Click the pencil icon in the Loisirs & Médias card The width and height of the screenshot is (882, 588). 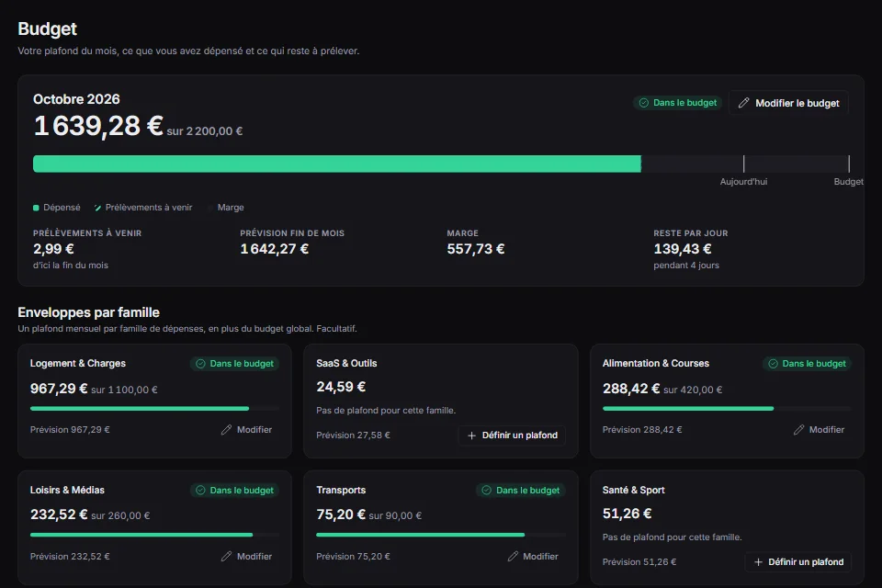click(x=226, y=557)
